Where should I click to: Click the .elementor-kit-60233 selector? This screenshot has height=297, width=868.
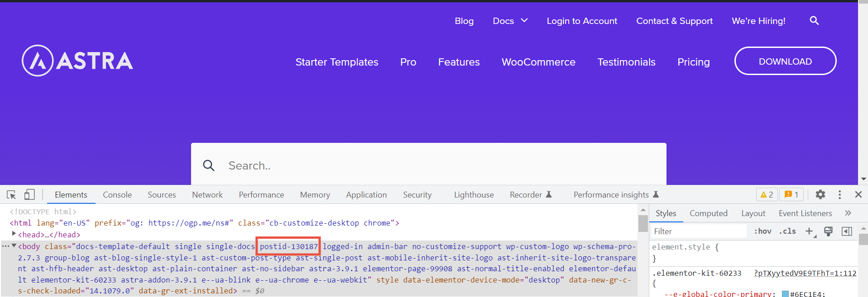coord(696,273)
